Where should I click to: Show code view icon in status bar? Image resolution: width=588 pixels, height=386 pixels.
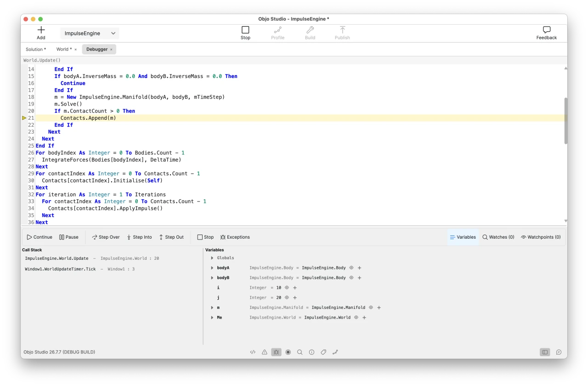[x=253, y=352]
